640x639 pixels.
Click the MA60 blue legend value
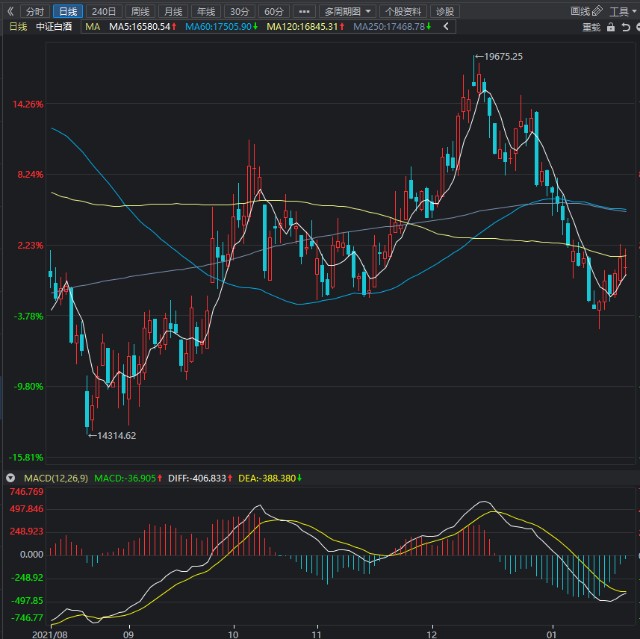pyautogui.click(x=221, y=27)
